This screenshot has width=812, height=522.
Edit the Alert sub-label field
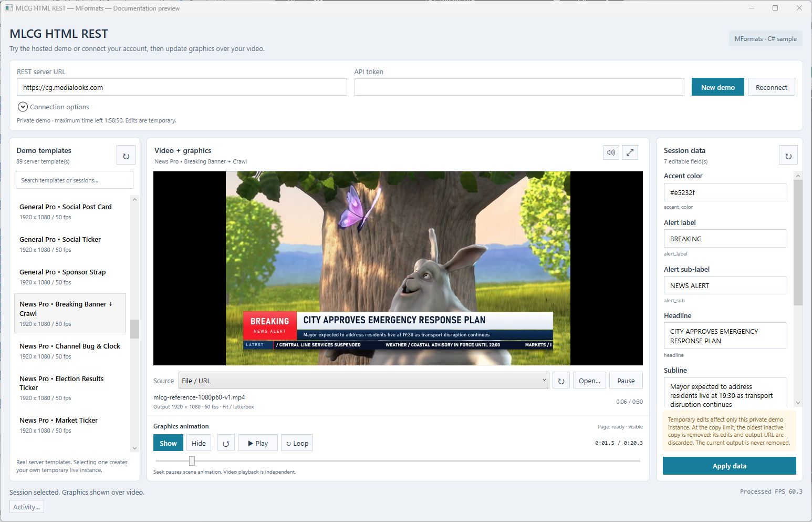coord(725,285)
